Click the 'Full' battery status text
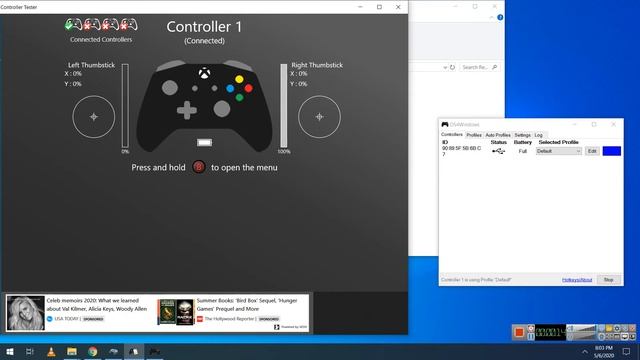This screenshot has width=640, height=360. 522,151
